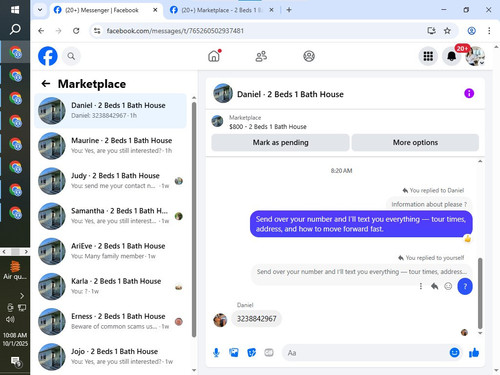Open Maurine - 2 Beds 1 Bath House chat
Image resolution: width=500 pixels, height=375 pixels.
110,146
